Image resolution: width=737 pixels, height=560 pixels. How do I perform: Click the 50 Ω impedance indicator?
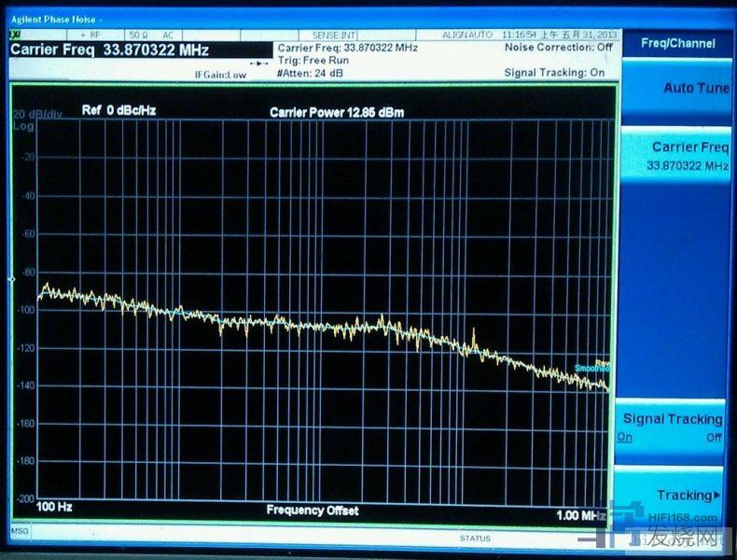pos(138,35)
